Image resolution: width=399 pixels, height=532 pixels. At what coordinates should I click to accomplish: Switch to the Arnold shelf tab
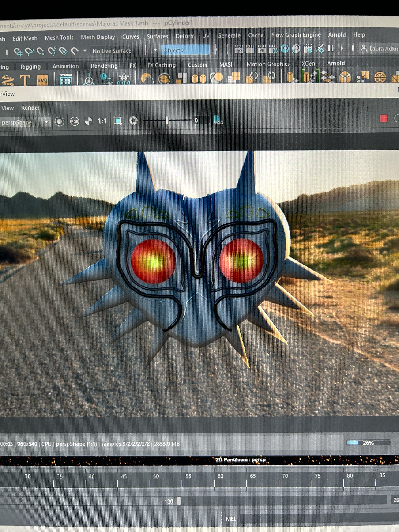[x=336, y=64]
